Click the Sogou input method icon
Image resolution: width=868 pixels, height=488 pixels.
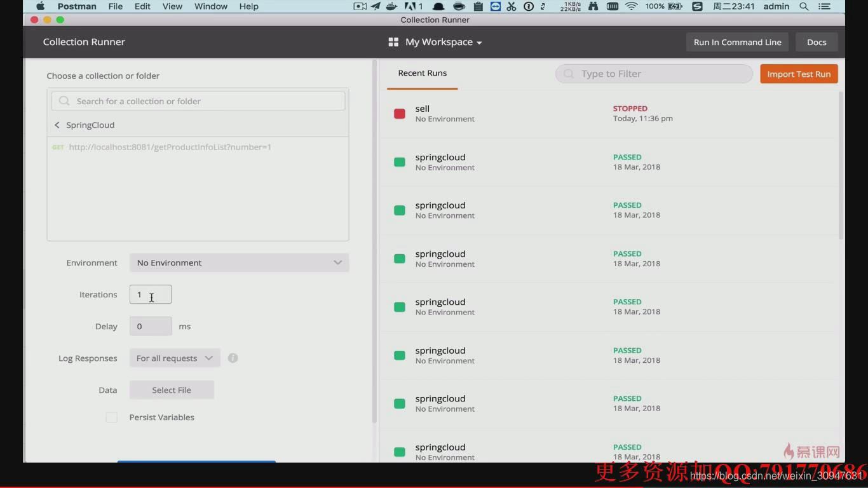point(697,6)
